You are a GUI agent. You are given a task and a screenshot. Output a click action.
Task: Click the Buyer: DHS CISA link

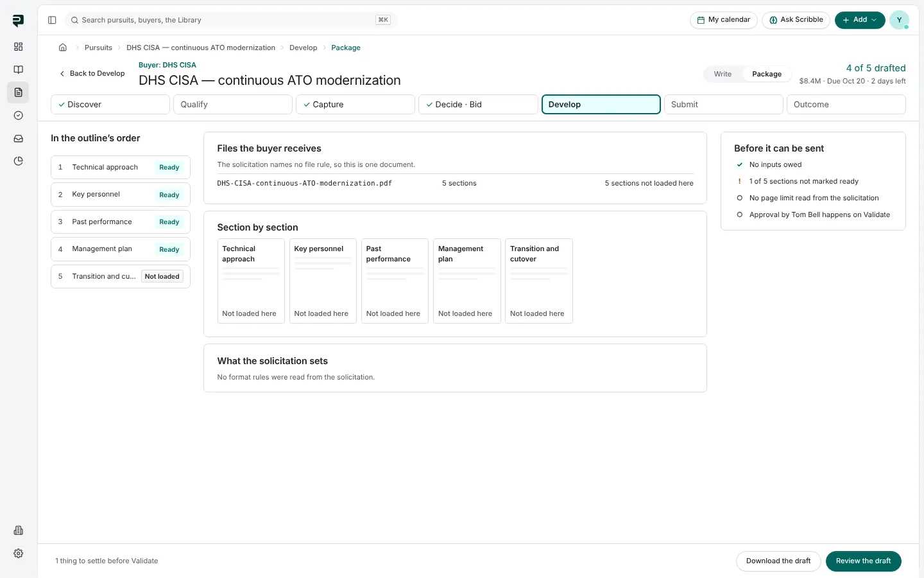click(167, 65)
